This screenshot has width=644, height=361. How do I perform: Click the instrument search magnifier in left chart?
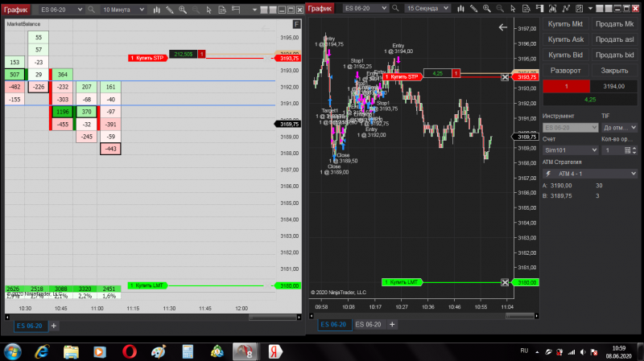[x=91, y=10]
